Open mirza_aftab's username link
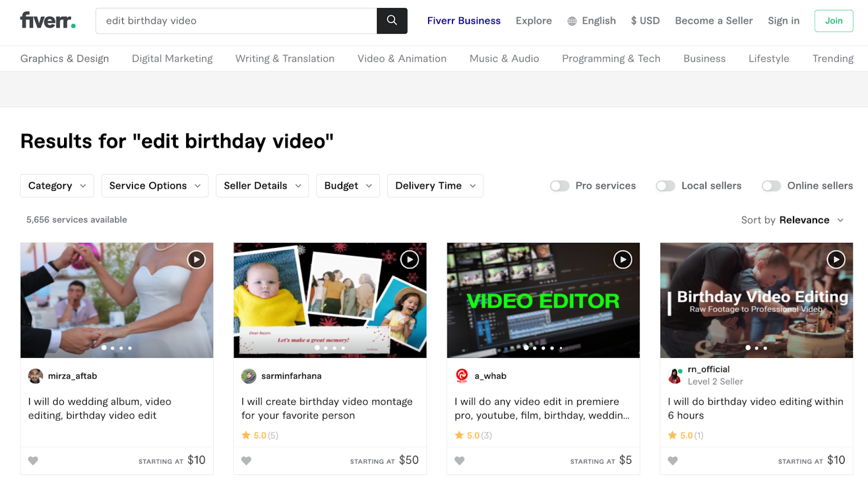Viewport: 868px width, 488px height. (x=73, y=376)
